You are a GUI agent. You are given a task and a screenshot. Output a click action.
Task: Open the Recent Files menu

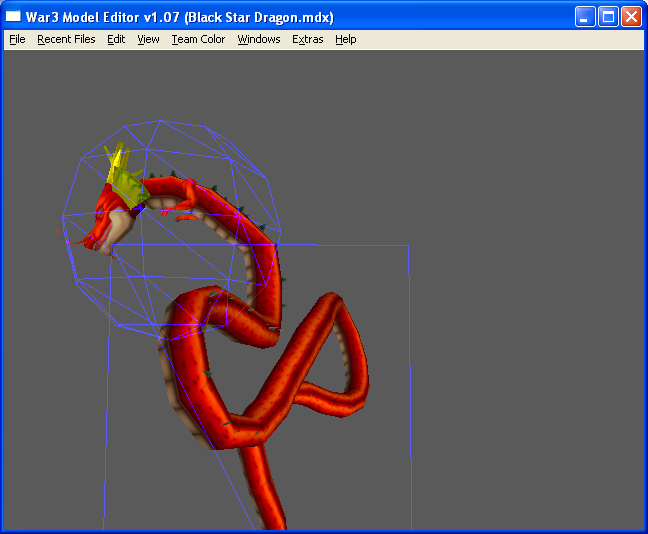pos(66,39)
